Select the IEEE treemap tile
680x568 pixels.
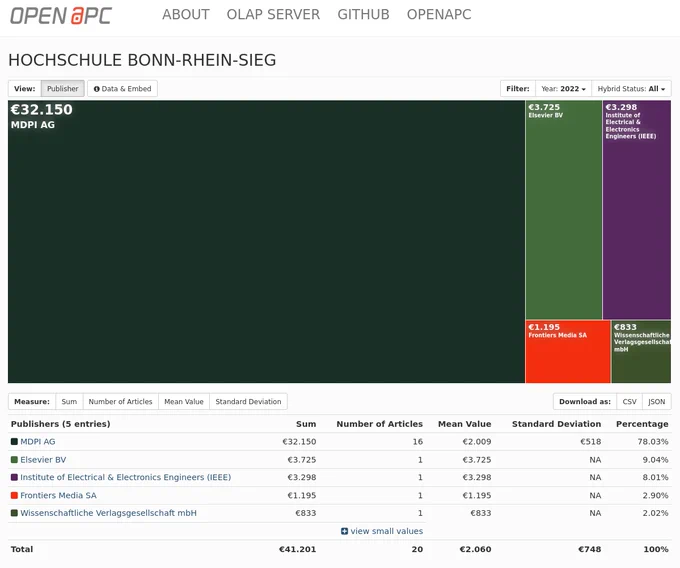[x=637, y=210]
